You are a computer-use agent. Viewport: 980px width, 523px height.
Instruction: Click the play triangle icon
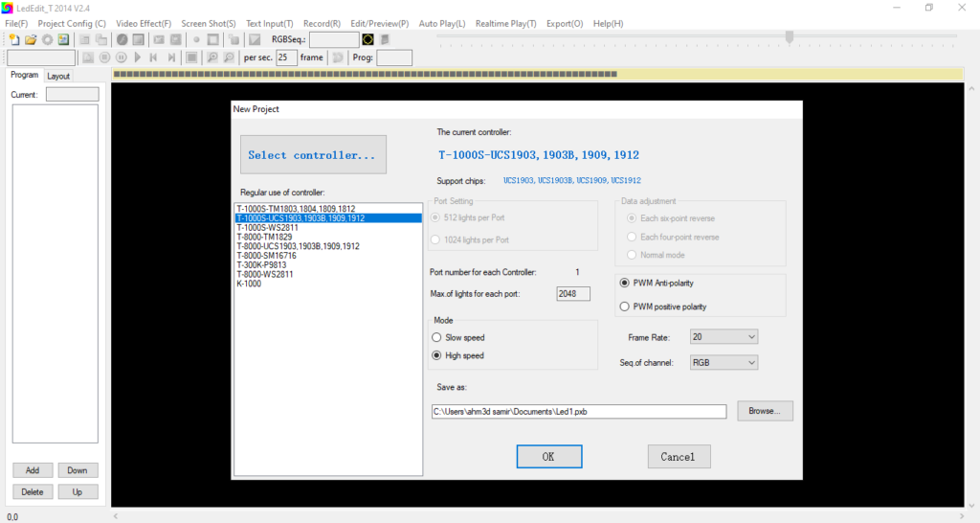138,57
